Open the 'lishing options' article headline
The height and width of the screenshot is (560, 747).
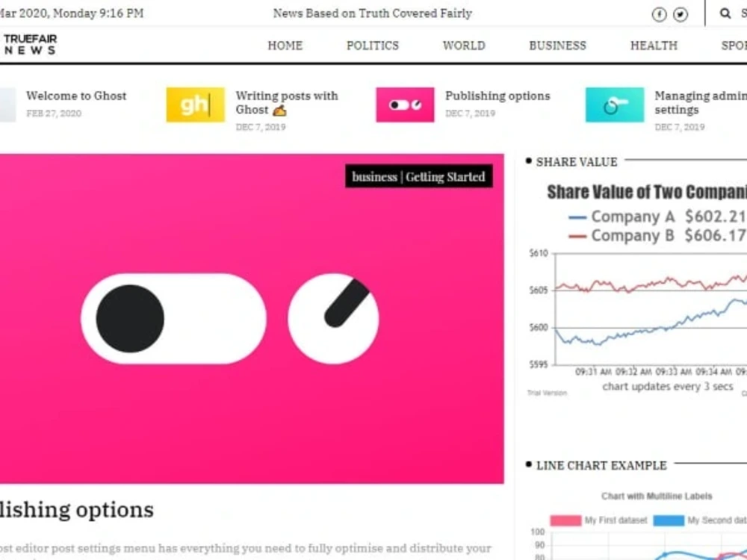[x=77, y=510]
